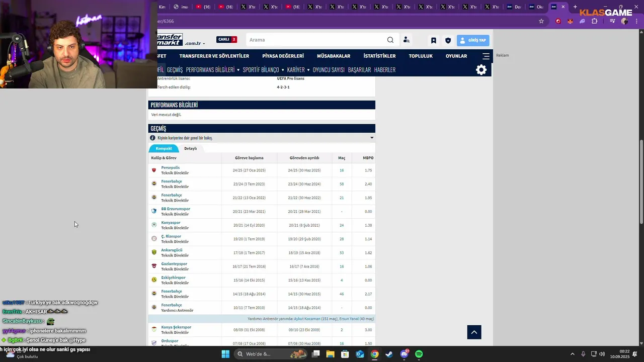Click the Ankaragücü club crest

click(154, 252)
